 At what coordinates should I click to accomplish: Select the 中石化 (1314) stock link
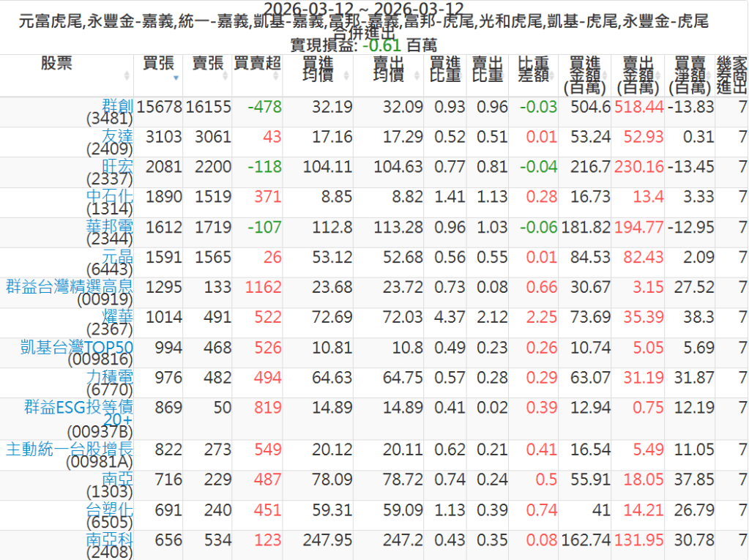[111, 196]
